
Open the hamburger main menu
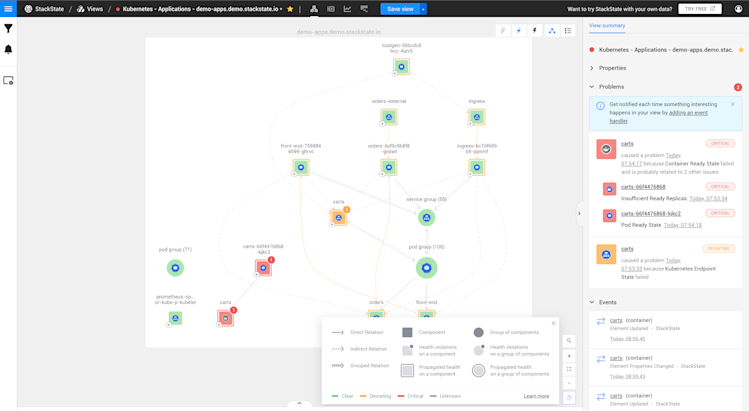8,9
